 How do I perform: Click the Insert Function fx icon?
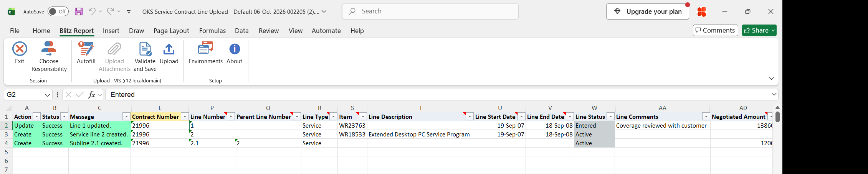click(x=91, y=95)
